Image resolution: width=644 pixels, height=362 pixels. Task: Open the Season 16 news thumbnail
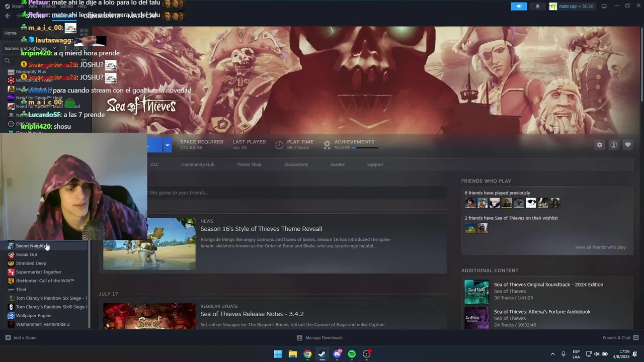pyautogui.click(x=149, y=244)
